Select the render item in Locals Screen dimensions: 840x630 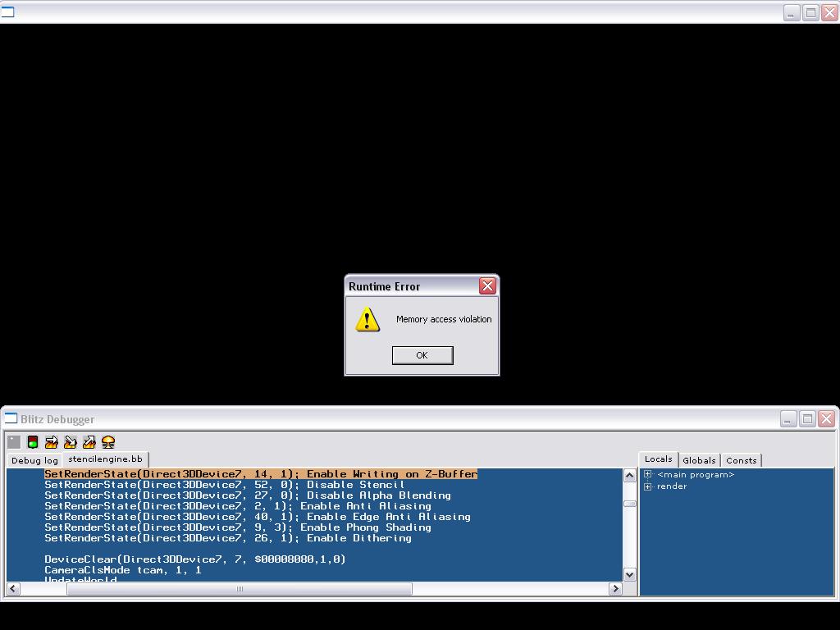pyautogui.click(x=672, y=486)
